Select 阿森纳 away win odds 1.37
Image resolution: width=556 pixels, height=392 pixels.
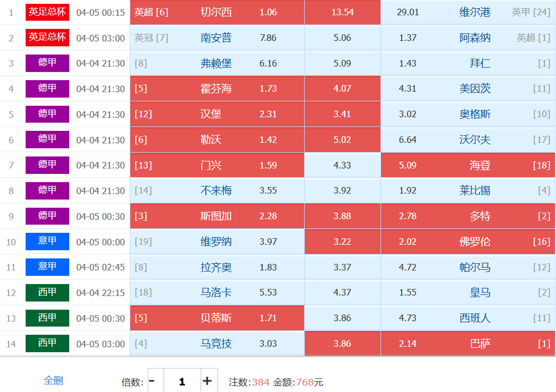[x=468, y=38]
